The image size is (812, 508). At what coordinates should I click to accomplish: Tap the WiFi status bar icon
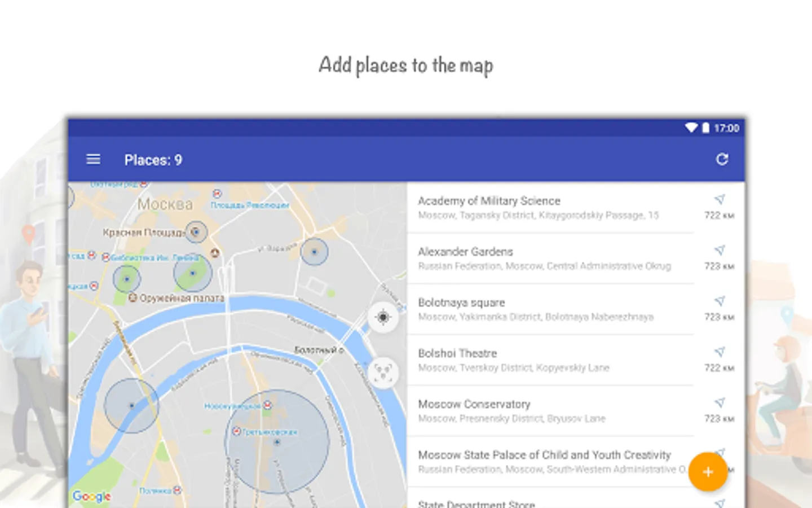tap(691, 128)
